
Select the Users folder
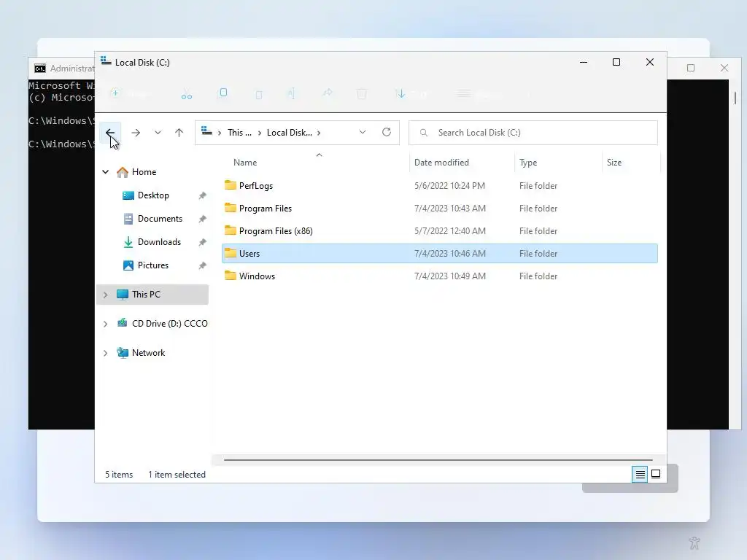440,253
